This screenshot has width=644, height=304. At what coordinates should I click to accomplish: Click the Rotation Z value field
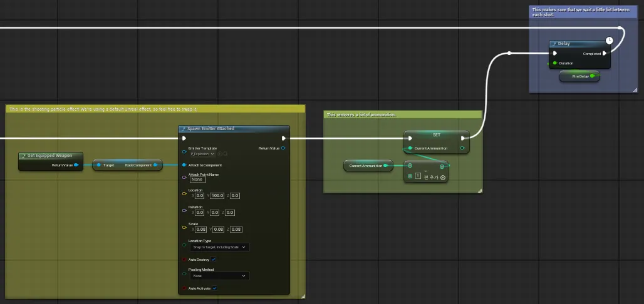pyautogui.click(x=230, y=213)
